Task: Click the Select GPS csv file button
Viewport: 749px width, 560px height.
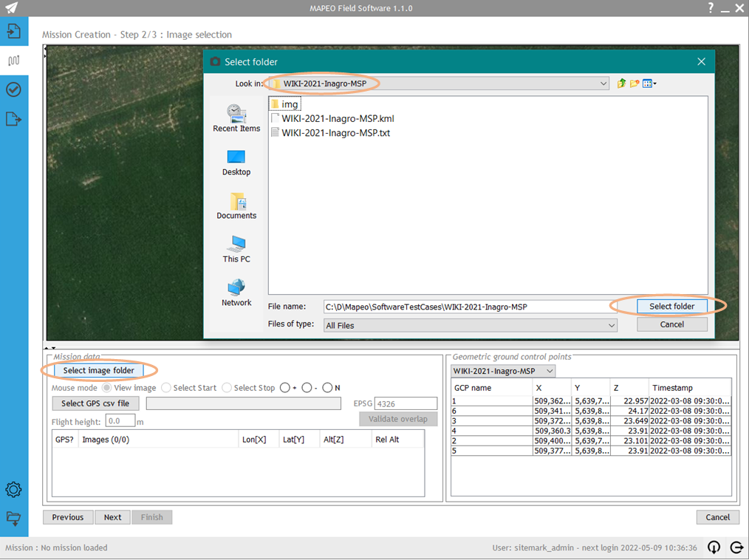Action: coord(95,404)
